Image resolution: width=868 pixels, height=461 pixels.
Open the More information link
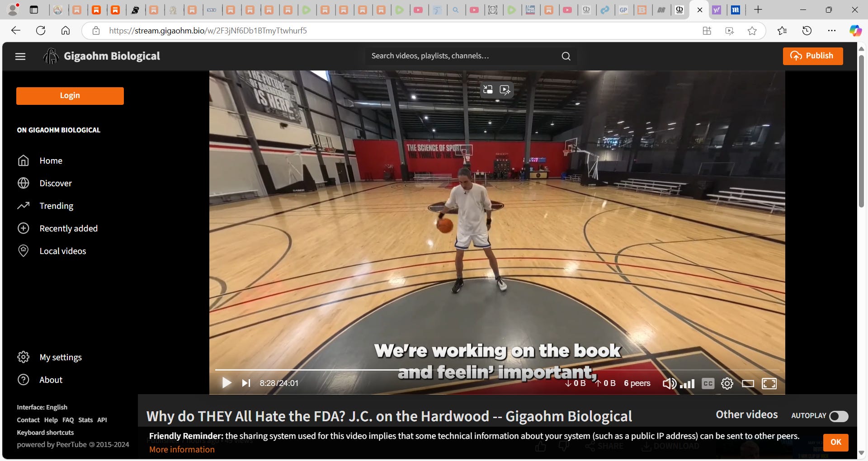pos(182,450)
